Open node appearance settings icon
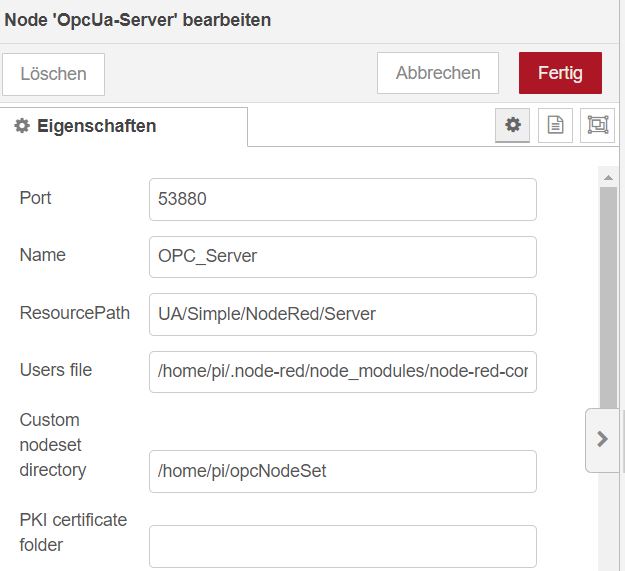 [x=597, y=125]
